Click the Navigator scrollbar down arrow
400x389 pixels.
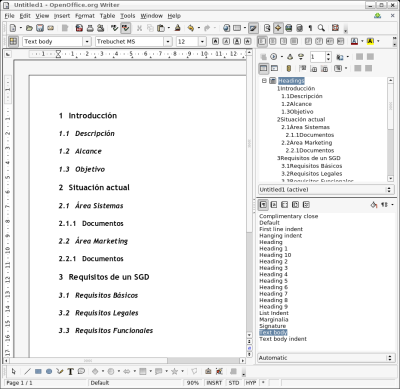pyautogui.click(x=390, y=179)
